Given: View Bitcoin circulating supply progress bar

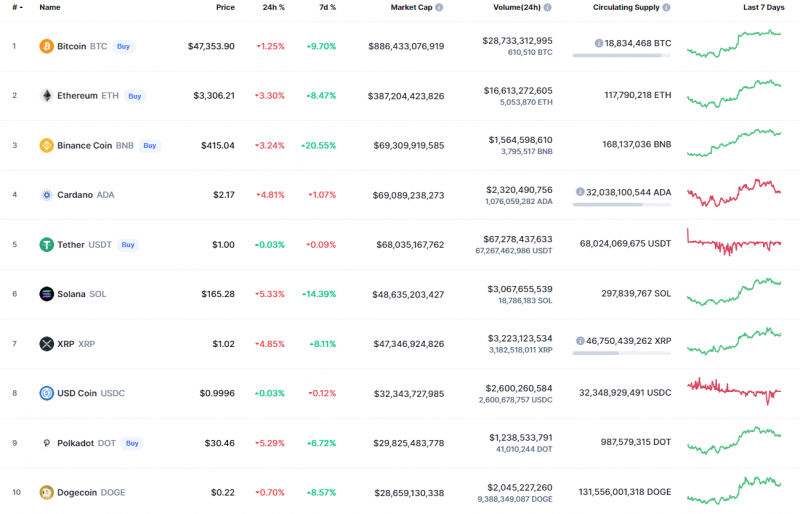Looking at the screenshot, I should (621, 55).
